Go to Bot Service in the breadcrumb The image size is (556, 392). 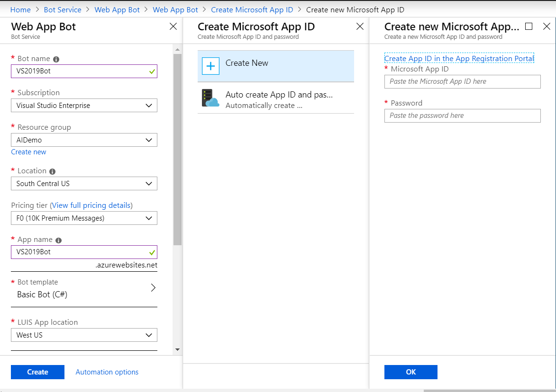coord(63,10)
